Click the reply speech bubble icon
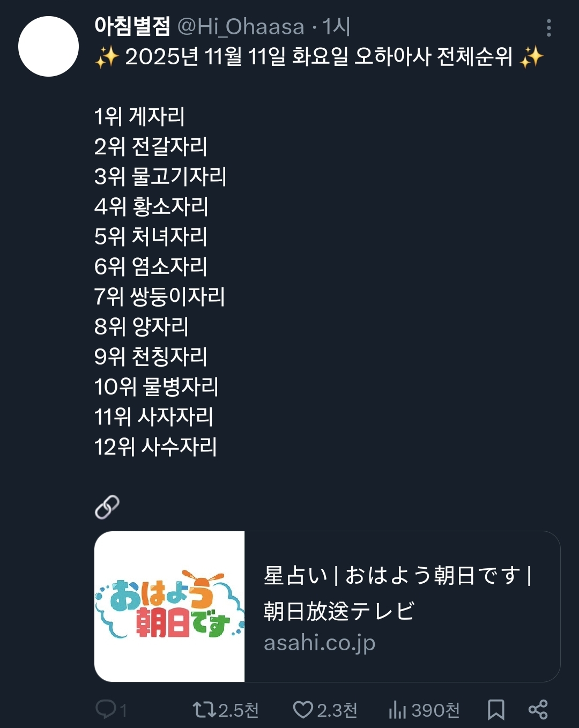The height and width of the screenshot is (728, 579). pyautogui.click(x=105, y=709)
